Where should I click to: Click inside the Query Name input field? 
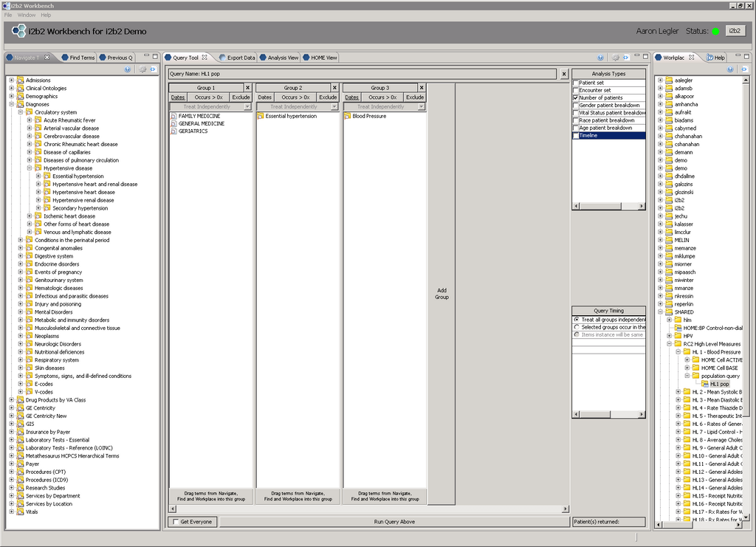click(332, 74)
